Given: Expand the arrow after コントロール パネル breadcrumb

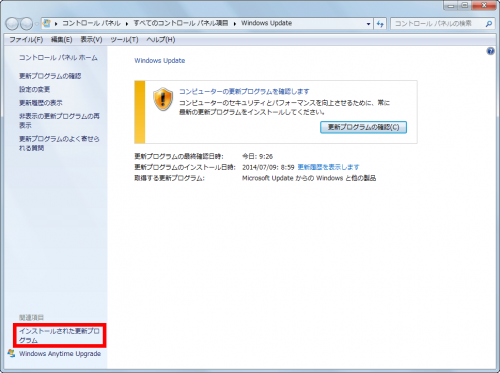Looking at the screenshot, I should coord(127,23).
